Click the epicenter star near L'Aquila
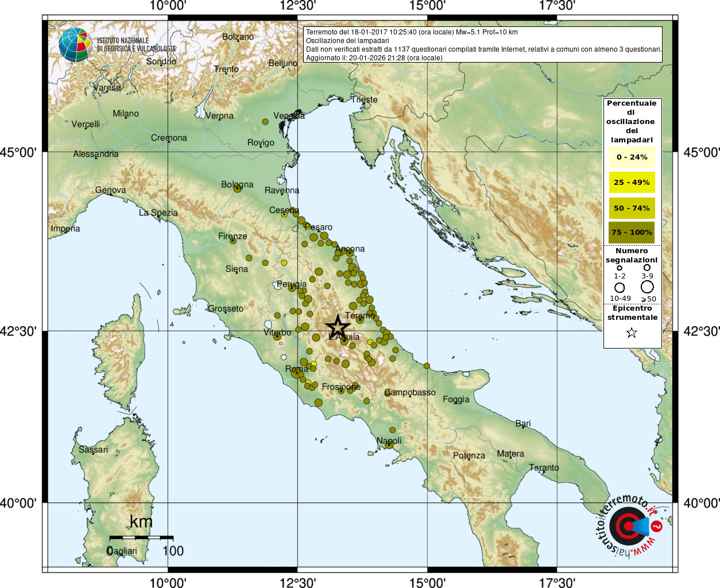Viewport: 720px width, 588px height. [x=338, y=327]
